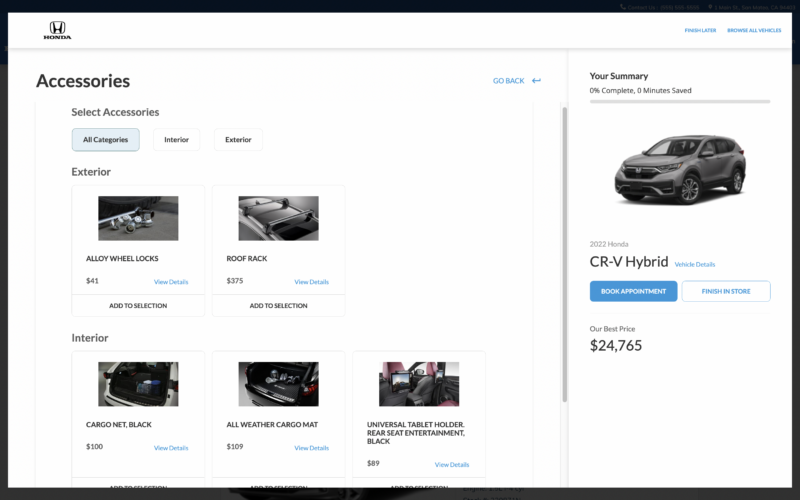View Details for Cargo Net, Black
This screenshot has width=800, height=500.
click(x=171, y=448)
